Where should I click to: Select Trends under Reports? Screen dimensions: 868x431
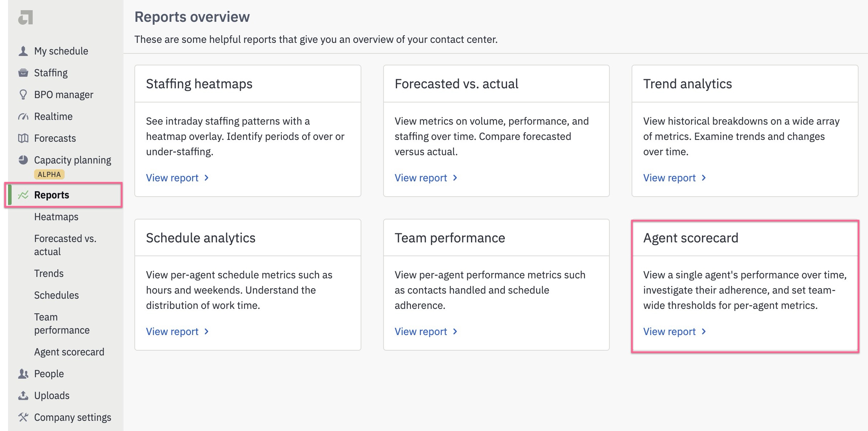click(x=49, y=274)
